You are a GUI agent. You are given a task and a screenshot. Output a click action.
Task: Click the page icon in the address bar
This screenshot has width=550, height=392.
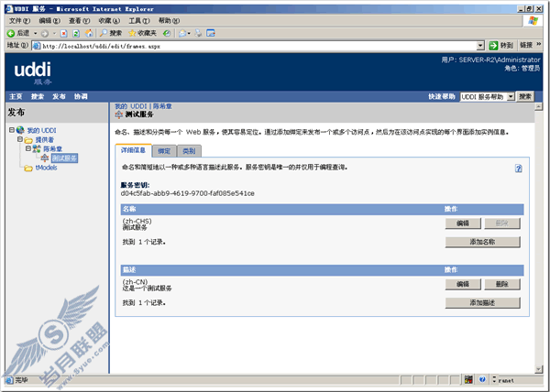[x=37, y=46]
